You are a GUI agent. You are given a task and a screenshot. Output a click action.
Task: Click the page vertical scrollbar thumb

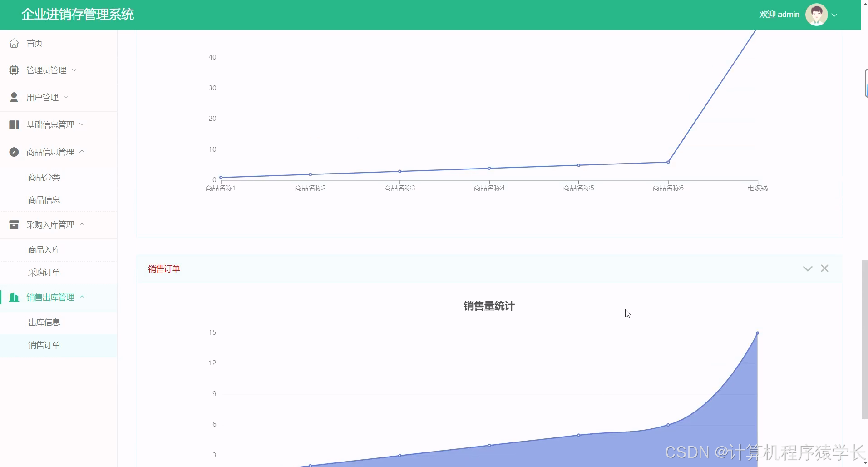[864, 340]
